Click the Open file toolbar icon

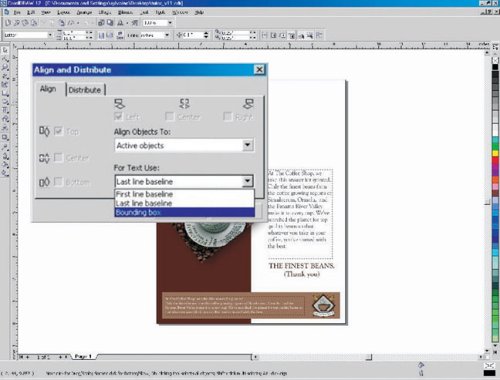pos(17,23)
